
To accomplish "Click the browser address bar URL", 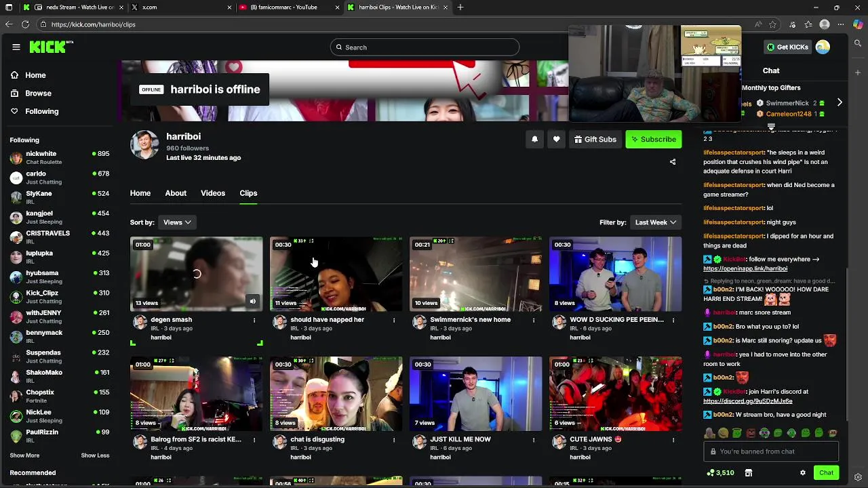I will tap(93, 24).
